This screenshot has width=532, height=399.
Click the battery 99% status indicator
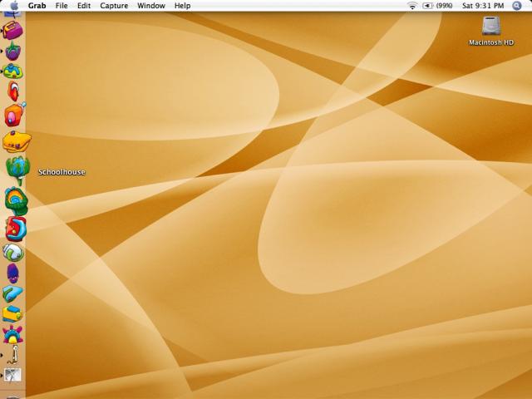click(x=437, y=6)
